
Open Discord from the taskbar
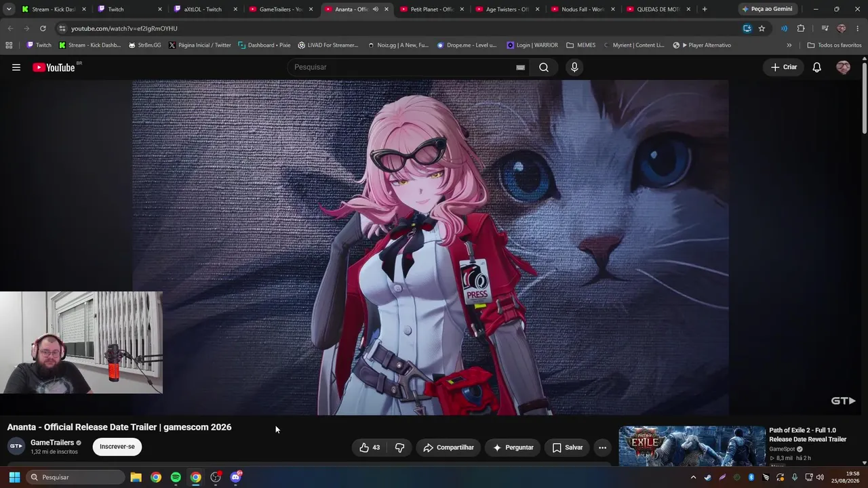[x=235, y=477]
